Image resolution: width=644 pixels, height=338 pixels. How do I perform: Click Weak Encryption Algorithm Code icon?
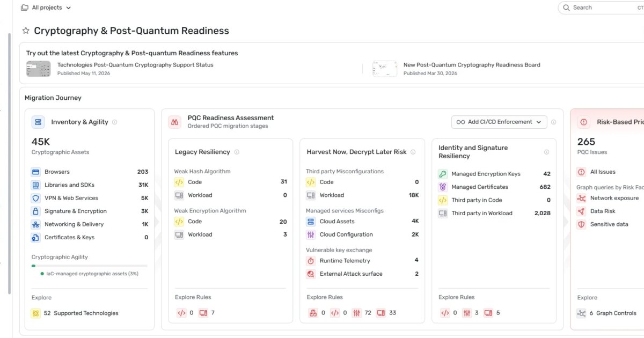pos(179,222)
